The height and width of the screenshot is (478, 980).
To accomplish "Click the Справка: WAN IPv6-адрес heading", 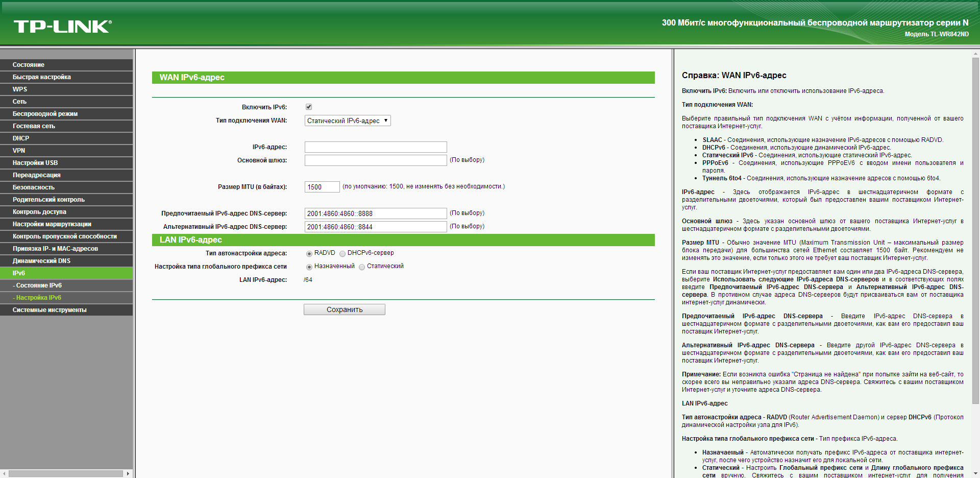I will pos(734,75).
